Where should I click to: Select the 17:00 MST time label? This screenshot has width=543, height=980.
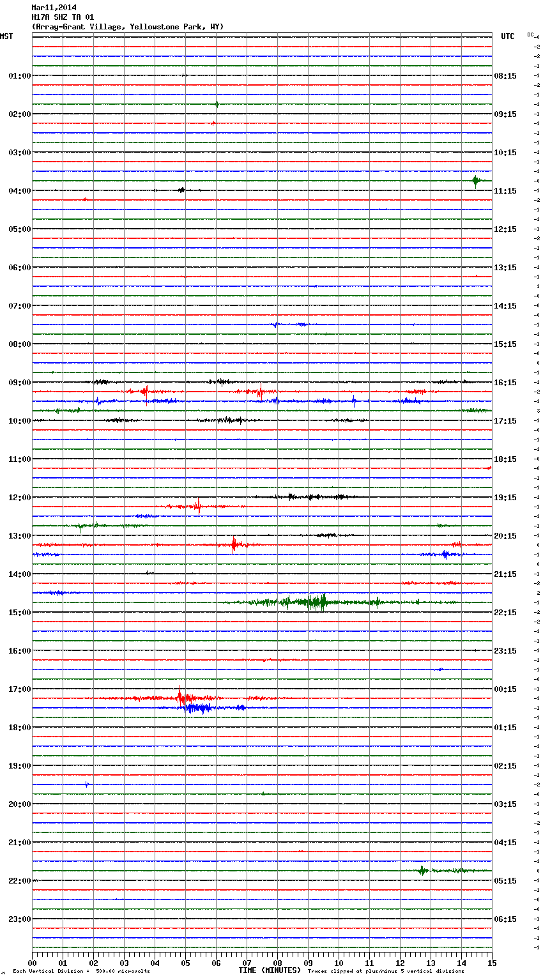click(x=19, y=689)
